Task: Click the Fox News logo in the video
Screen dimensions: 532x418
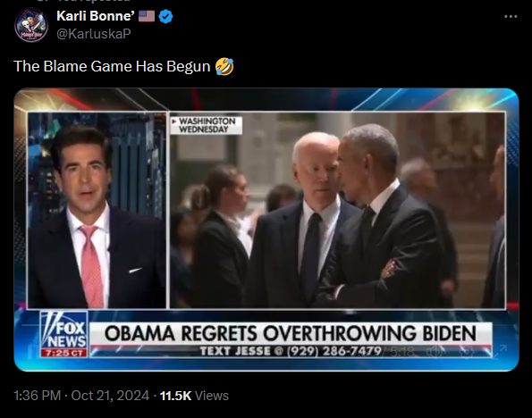Action: [63, 334]
